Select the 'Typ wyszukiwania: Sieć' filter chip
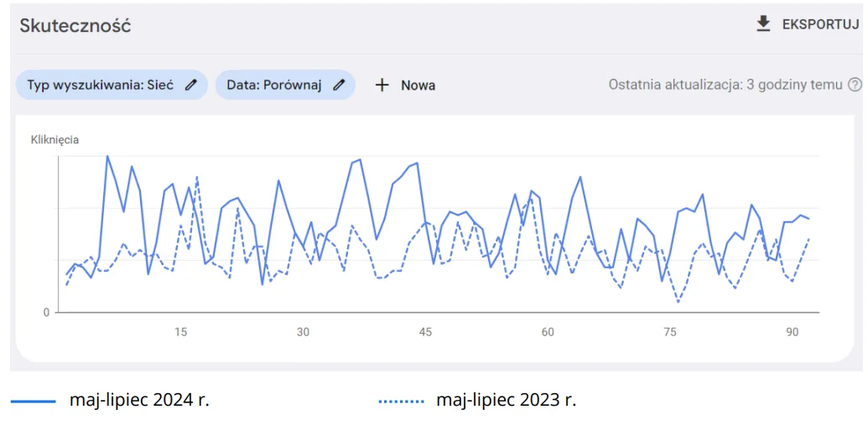 (x=112, y=85)
